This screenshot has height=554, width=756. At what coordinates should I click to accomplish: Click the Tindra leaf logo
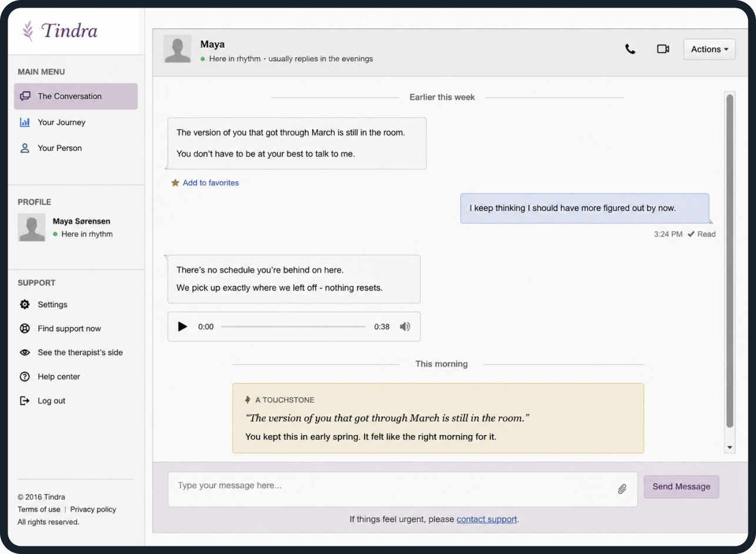pos(28,31)
